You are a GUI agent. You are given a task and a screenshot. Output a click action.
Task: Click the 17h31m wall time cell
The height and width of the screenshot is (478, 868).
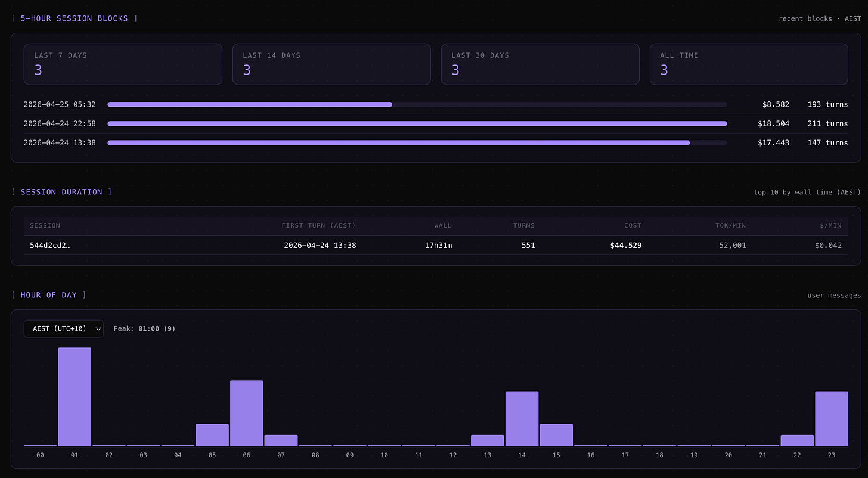point(438,245)
